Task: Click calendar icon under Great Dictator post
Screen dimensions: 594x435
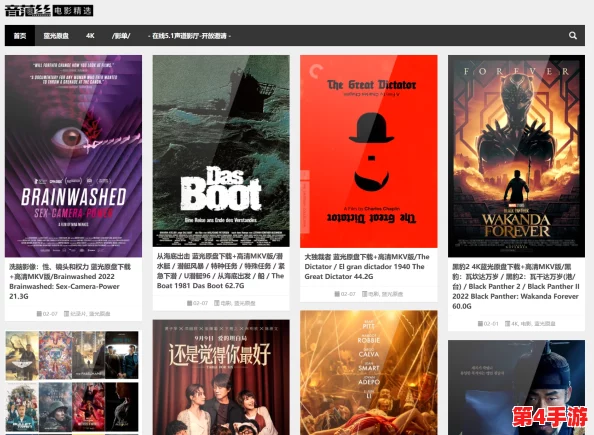Action: pos(337,294)
